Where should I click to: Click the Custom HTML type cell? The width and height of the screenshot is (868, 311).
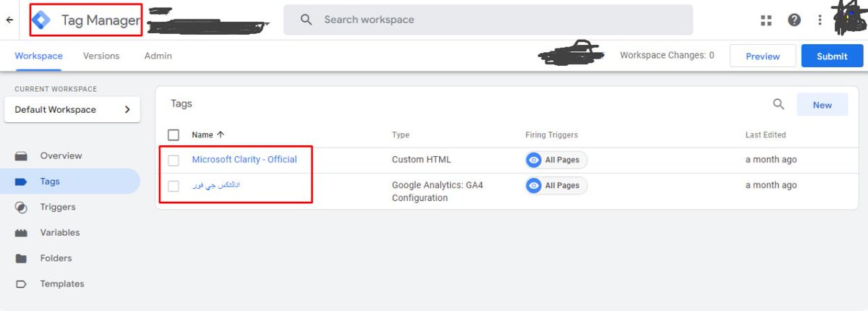422,159
